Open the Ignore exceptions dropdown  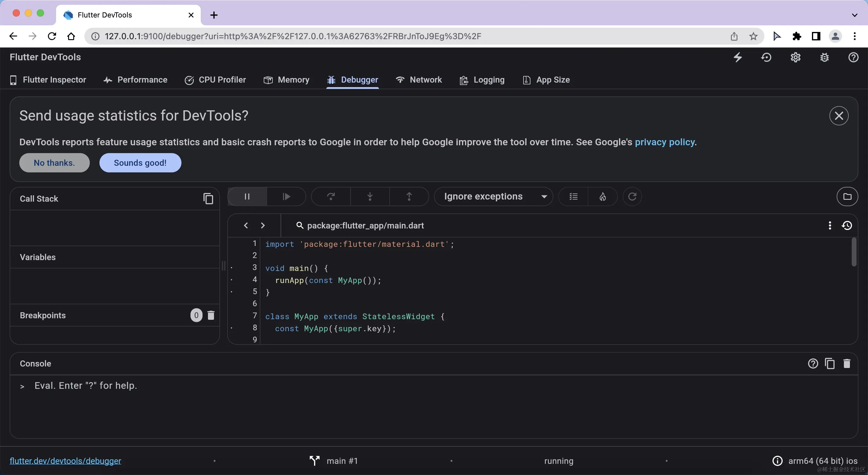point(494,197)
